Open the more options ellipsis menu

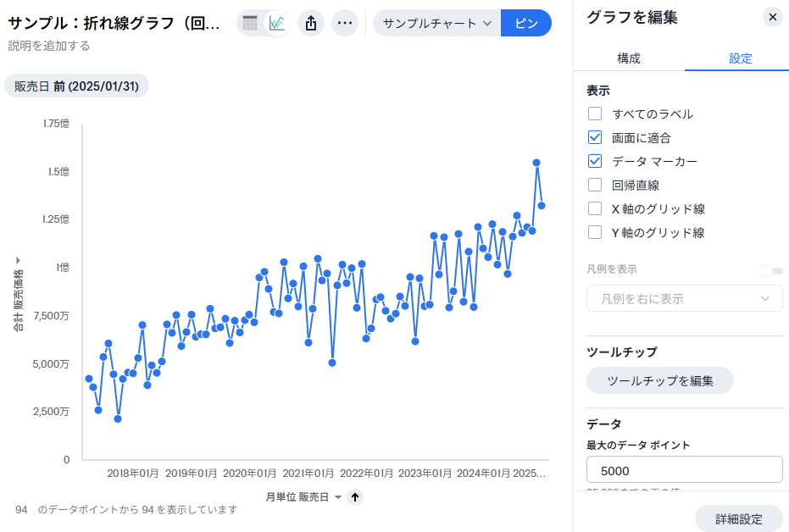click(x=344, y=23)
